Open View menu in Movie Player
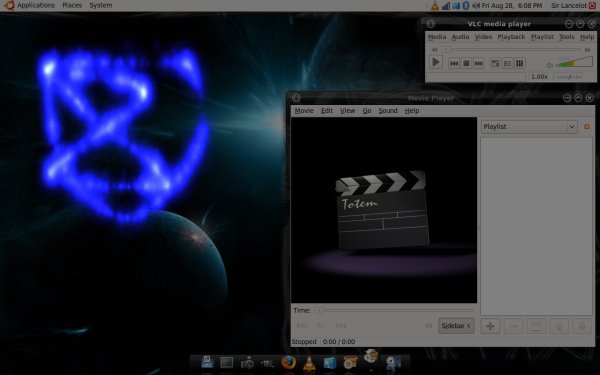Screen dimensions: 600x375 [347, 111]
